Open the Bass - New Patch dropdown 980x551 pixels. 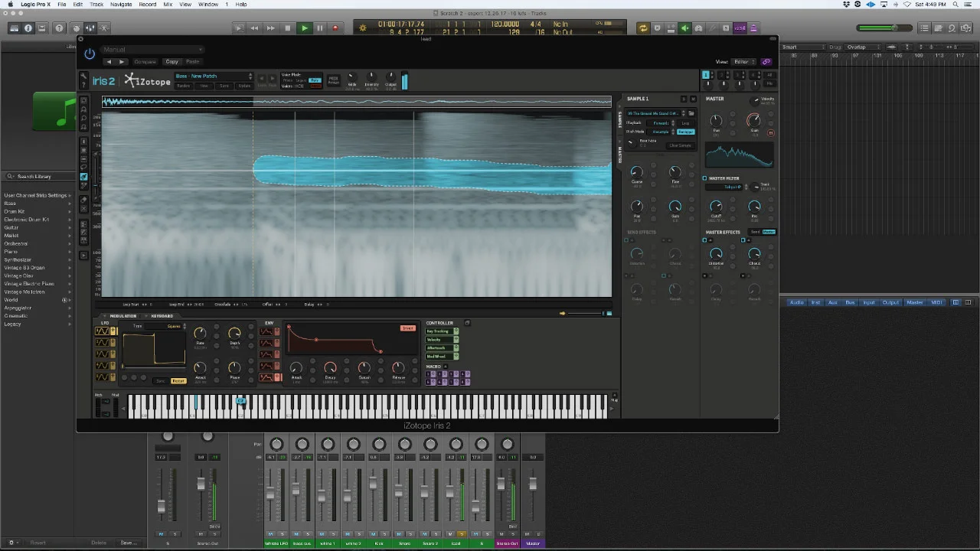click(214, 76)
